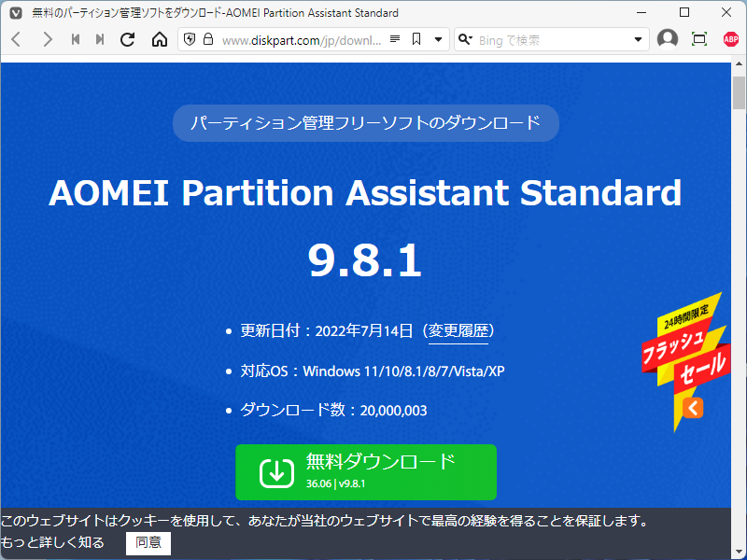Navigate back to the previous page
The image size is (747, 560).
click(15, 39)
